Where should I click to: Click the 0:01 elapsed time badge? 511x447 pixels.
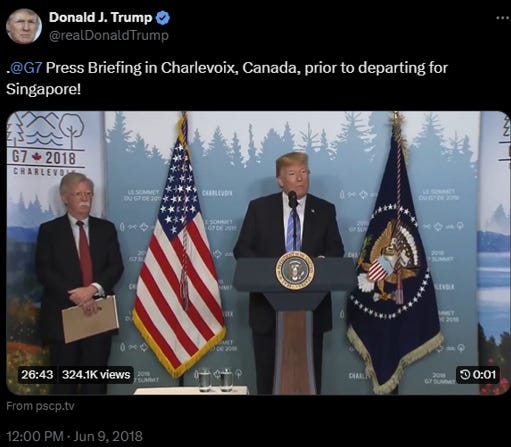tap(478, 375)
